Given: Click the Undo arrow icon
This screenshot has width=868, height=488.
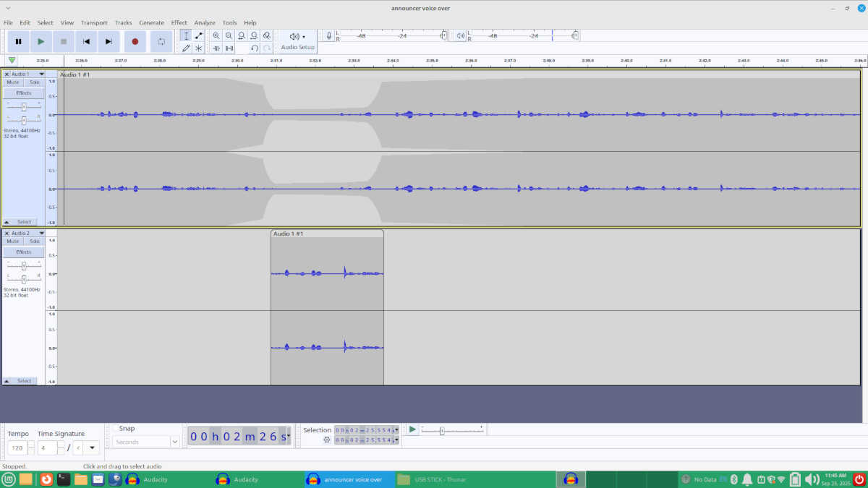Looking at the screenshot, I should 254,48.
